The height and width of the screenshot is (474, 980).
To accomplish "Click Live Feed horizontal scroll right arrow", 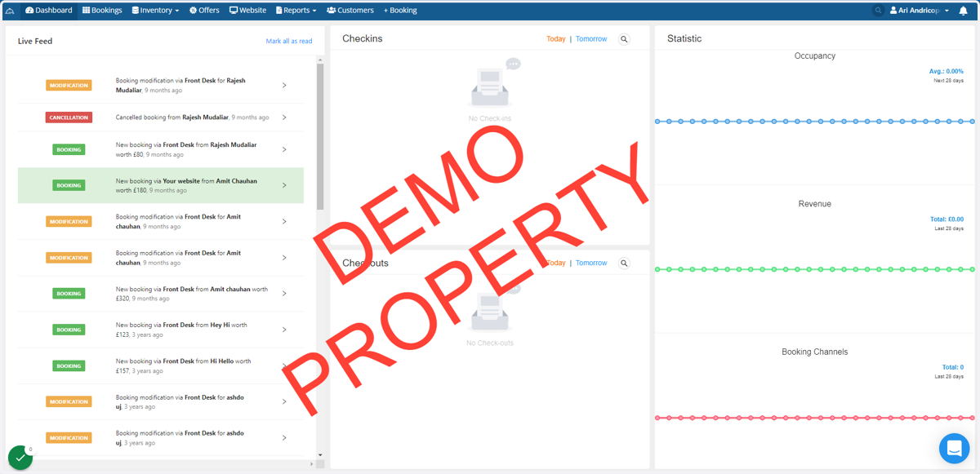I will coord(311,464).
